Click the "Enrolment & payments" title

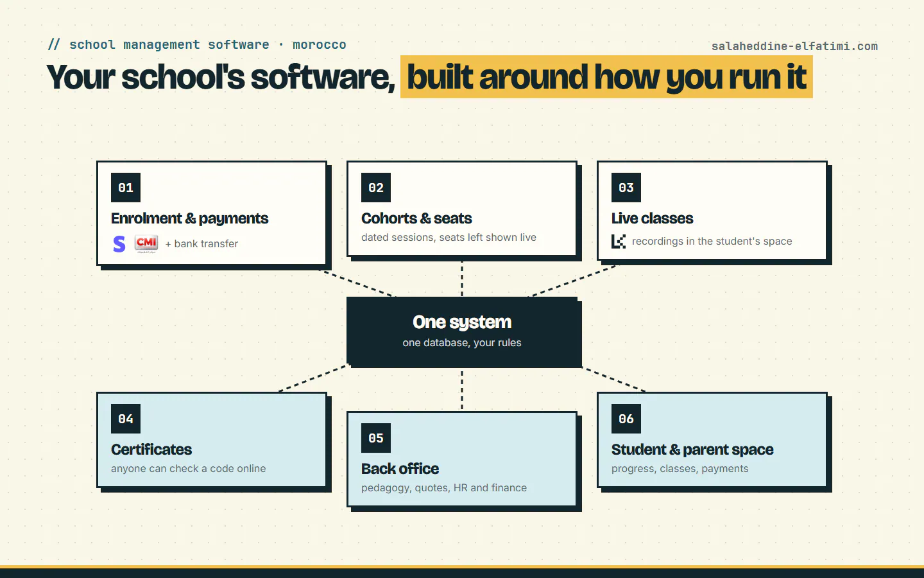(x=190, y=218)
